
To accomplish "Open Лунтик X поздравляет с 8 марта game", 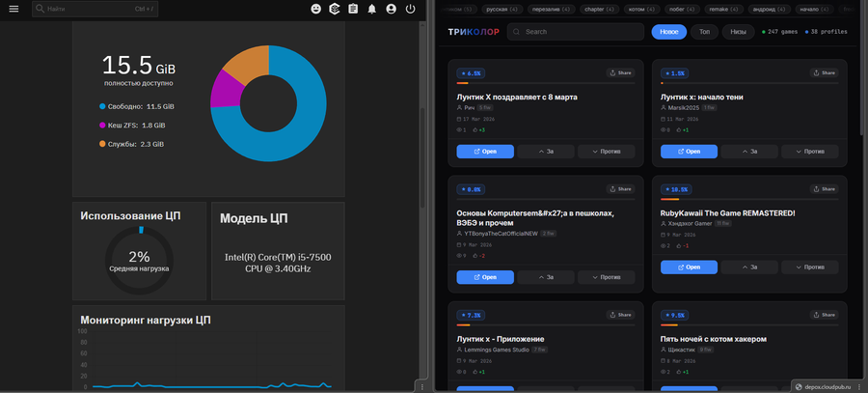I will click(x=485, y=152).
